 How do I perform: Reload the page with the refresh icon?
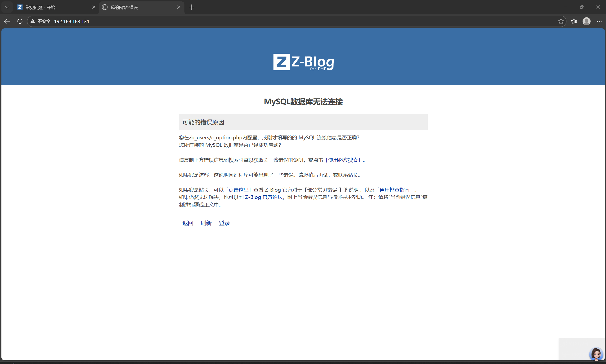(20, 21)
